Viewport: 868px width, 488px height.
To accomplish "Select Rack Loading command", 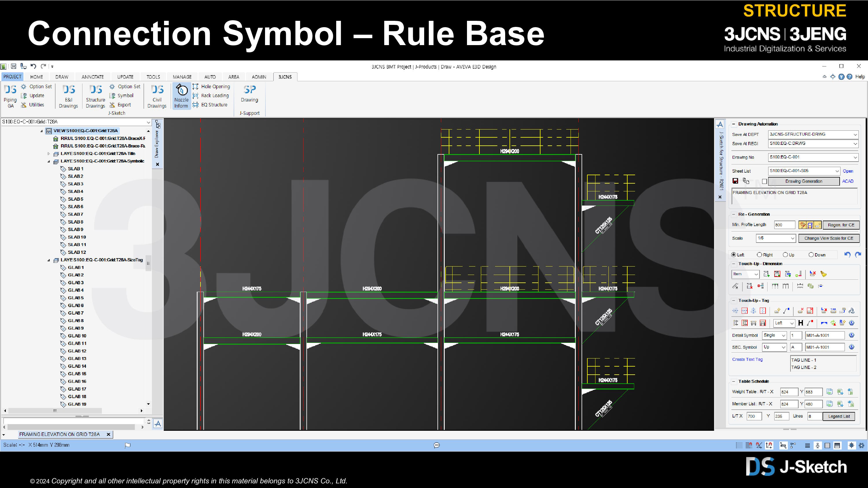I will tap(211, 96).
